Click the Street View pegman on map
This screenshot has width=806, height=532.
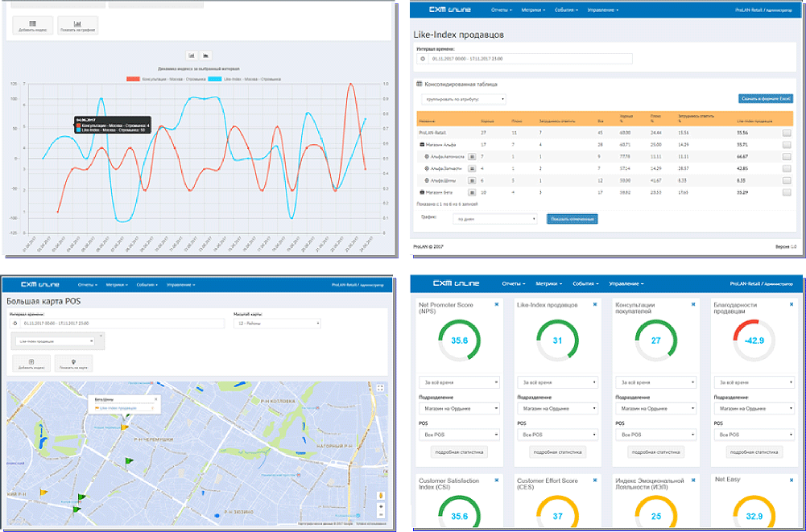[x=380, y=496]
